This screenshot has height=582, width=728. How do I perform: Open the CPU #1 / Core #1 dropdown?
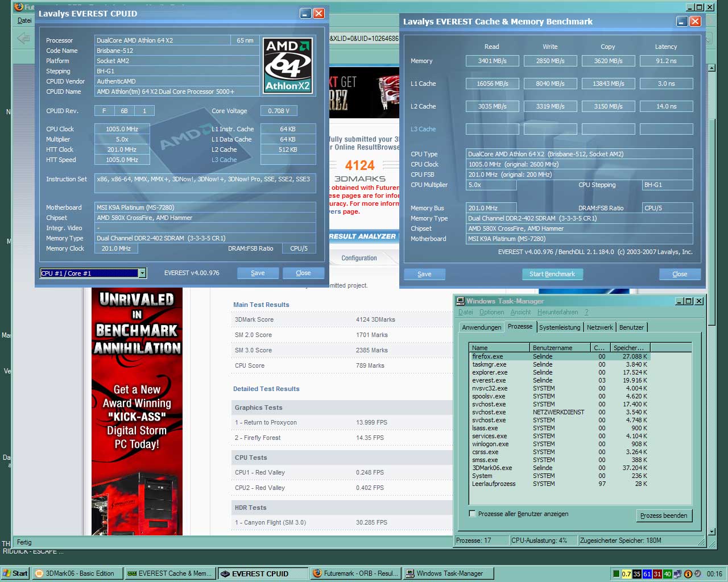tap(142, 273)
